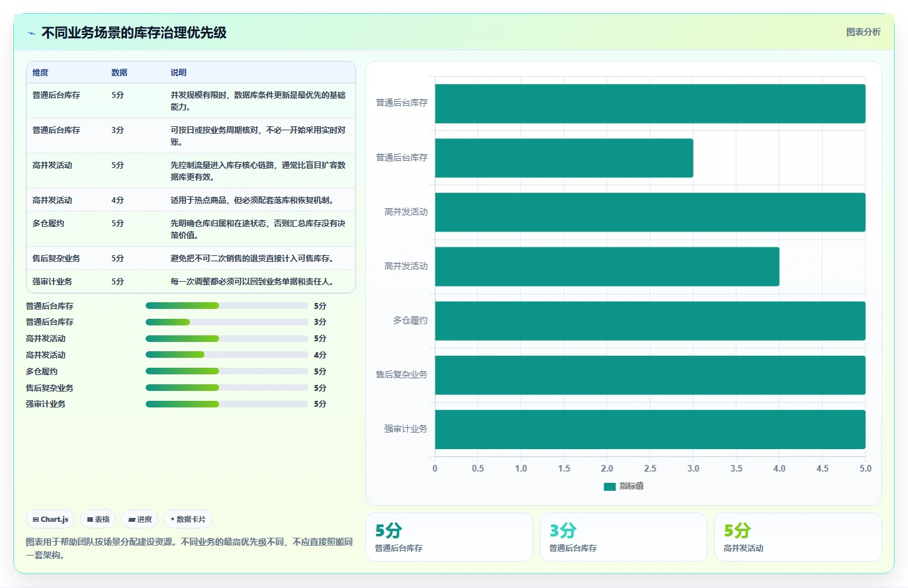The height and width of the screenshot is (588, 908).
Task: Click the 4.5 tick label on the x-axis
Action: [823, 468]
